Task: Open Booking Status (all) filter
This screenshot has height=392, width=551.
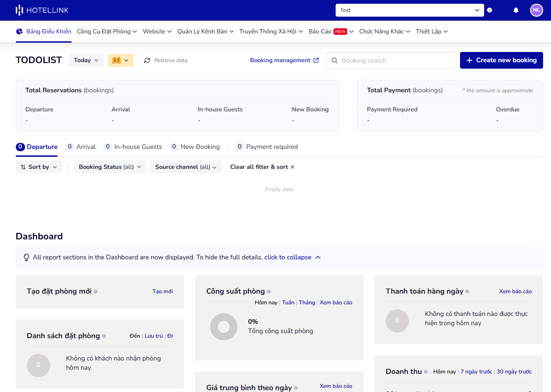Action: click(x=110, y=167)
